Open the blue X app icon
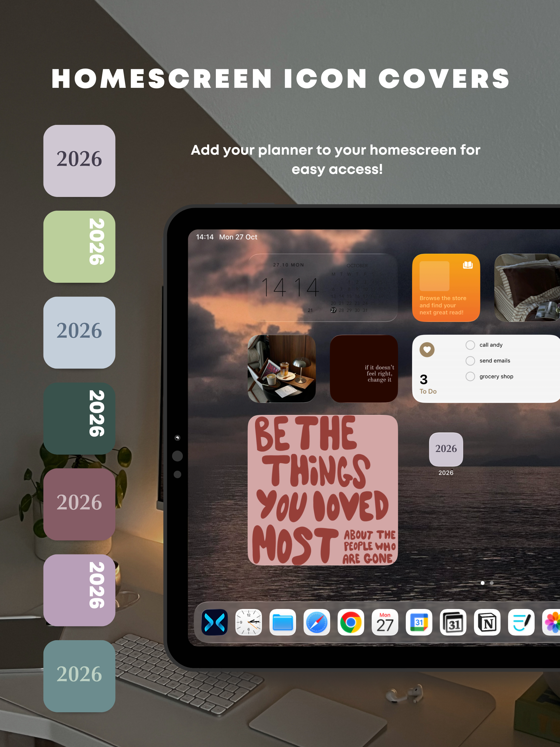This screenshot has height=747, width=560. (x=214, y=622)
